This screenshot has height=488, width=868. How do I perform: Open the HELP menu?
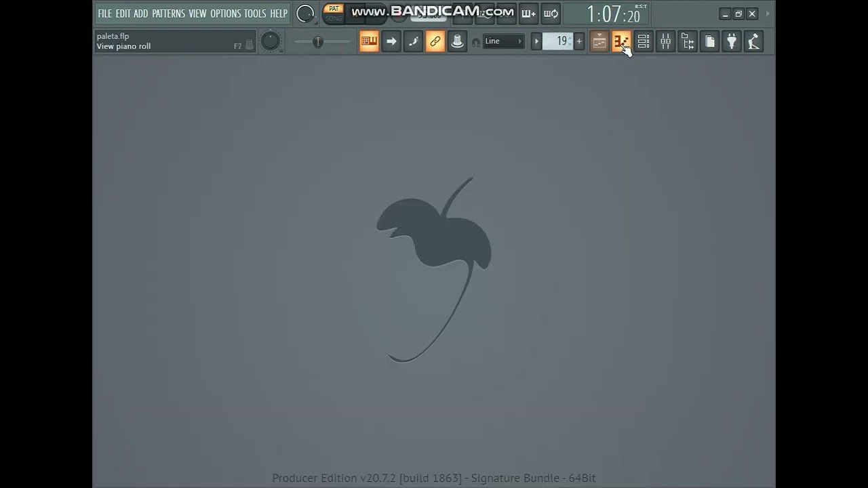click(x=279, y=14)
